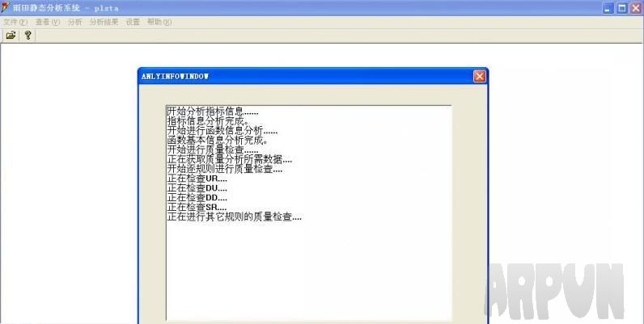Image resolution: width=644 pixels, height=324 pixels.
Task: Open the 分析结果 menu
Action: pos(104,22)
